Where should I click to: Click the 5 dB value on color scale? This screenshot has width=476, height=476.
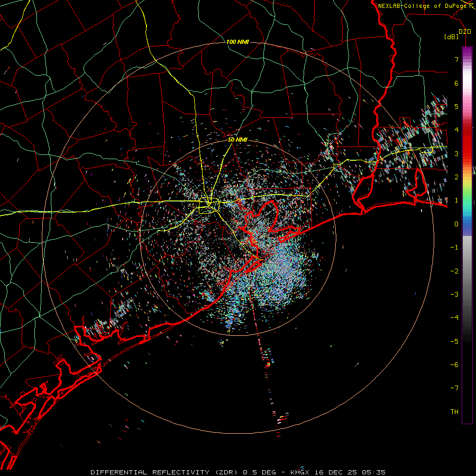[456, 106]
